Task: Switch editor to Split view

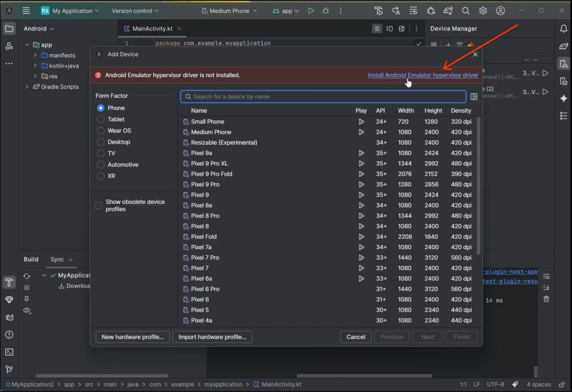Action: click(389, 29)
